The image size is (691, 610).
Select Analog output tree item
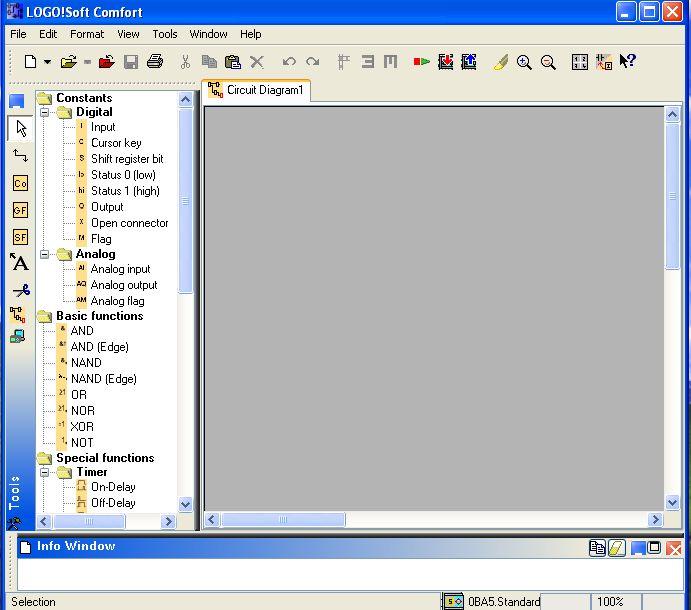coord(124,285)
